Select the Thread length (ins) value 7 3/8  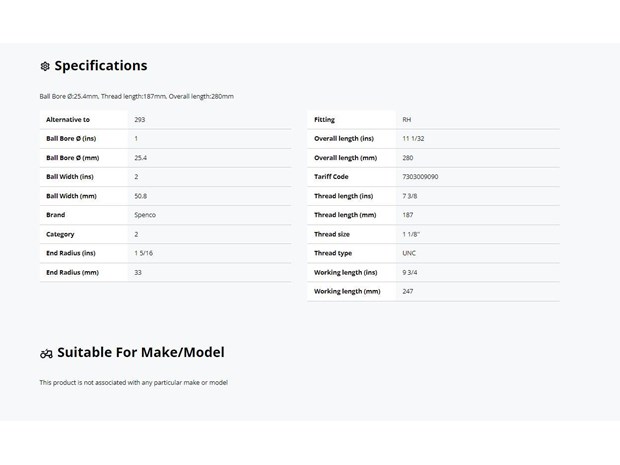coord(410,196)
